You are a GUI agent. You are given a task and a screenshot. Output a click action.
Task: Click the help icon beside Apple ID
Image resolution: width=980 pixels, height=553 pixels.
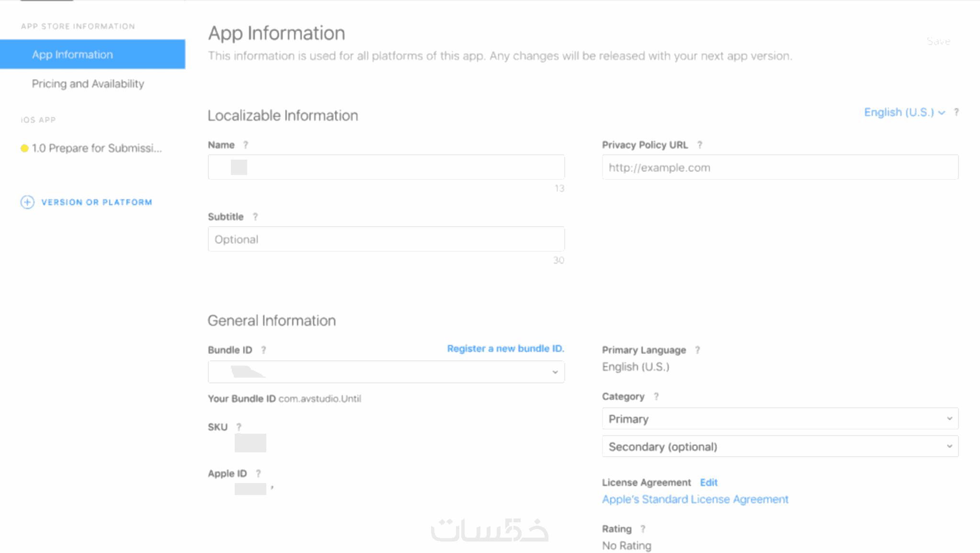[x=258, y=473]
